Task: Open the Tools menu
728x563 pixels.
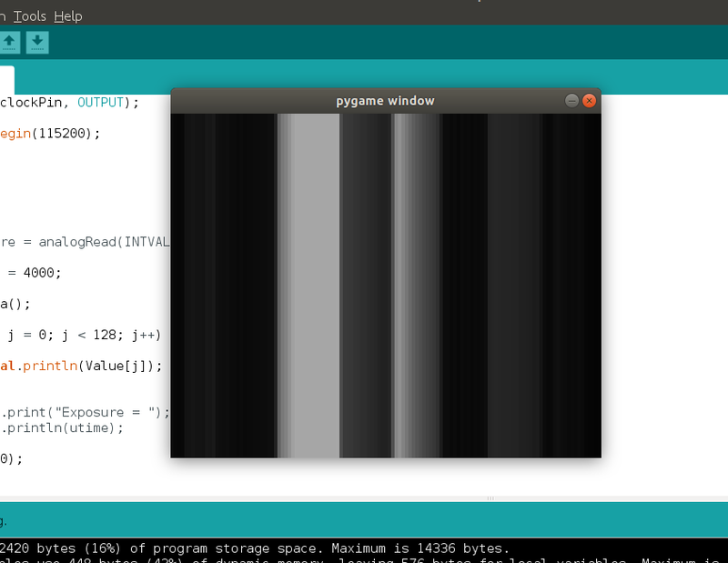Action: pos(30,16)
